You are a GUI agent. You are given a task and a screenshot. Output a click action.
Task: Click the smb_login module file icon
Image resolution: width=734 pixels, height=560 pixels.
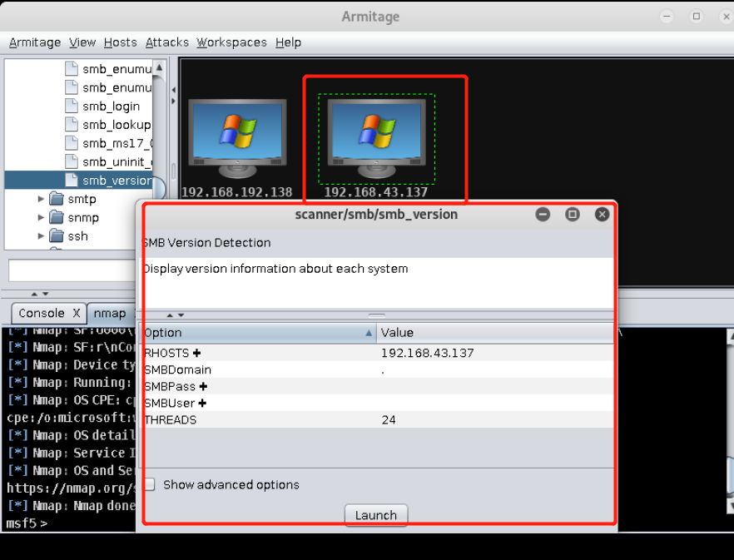72,106
